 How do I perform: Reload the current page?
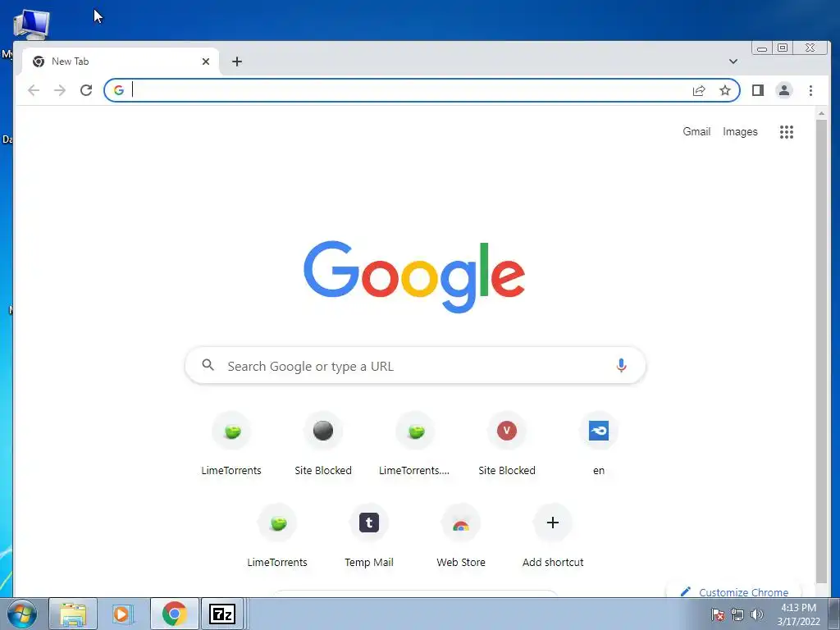point(86,90)
